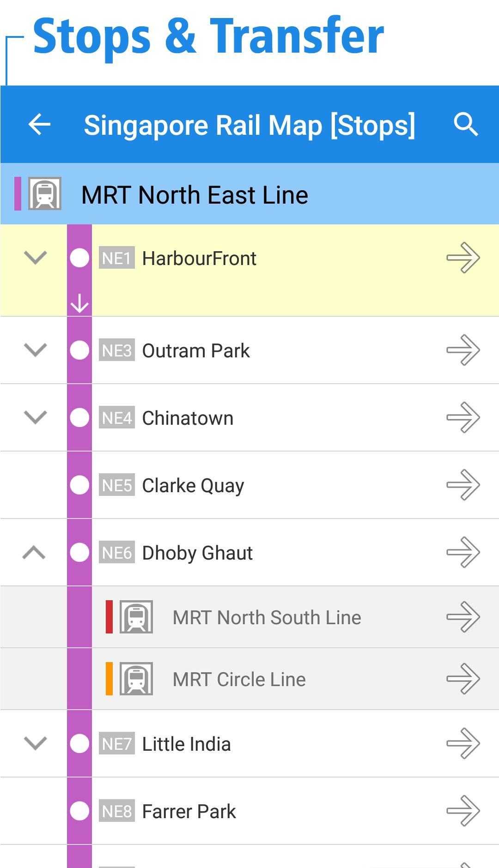Tap the right arrow for Outram Park
The height and width of the screenshot is (868, 499).
coord(463,350)
